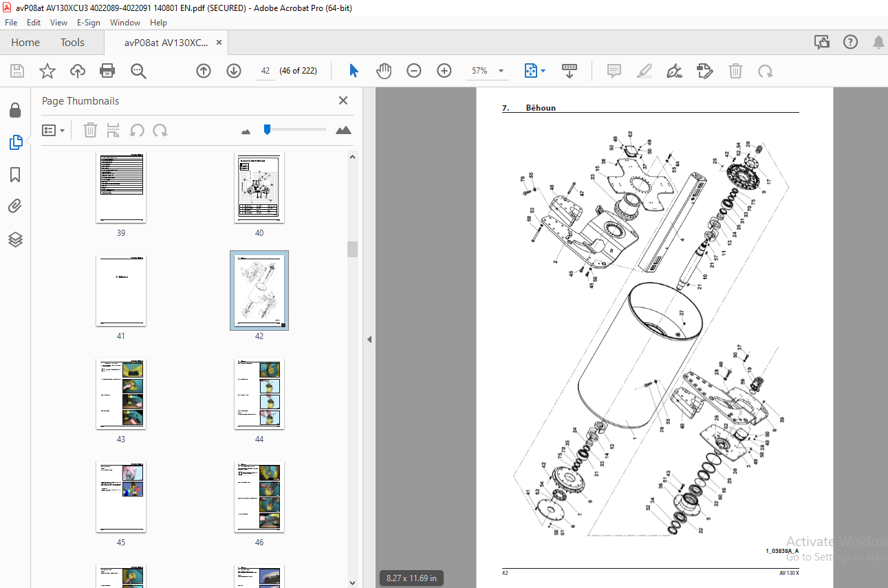The image size is (888, 588).
Task: Open the sign document pen tool
Action: (x=675, y=71)
